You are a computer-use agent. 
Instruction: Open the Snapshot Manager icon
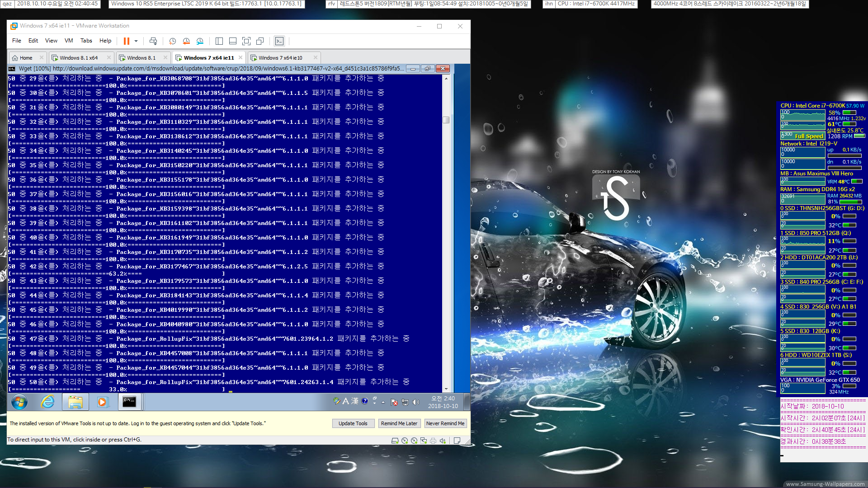(x=199, y=41)
